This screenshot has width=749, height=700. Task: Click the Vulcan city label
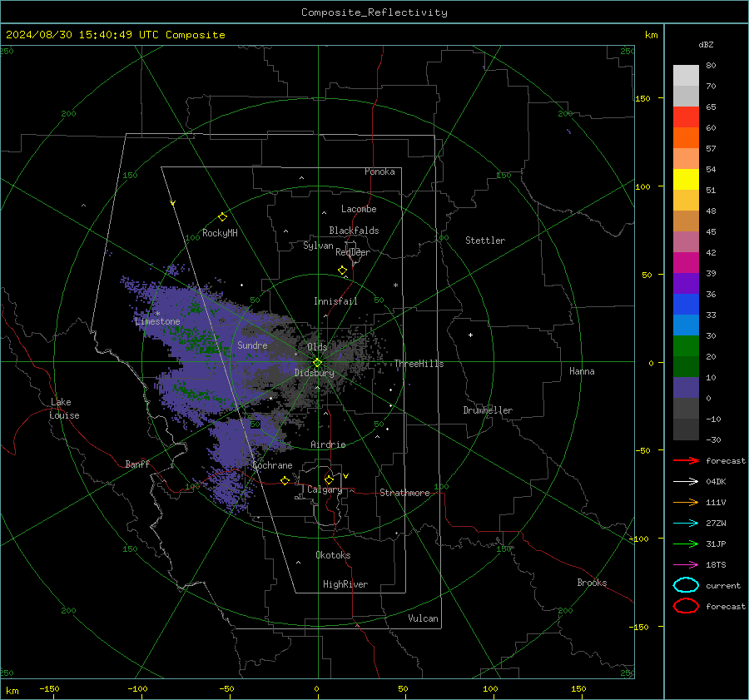pos(423,618)
